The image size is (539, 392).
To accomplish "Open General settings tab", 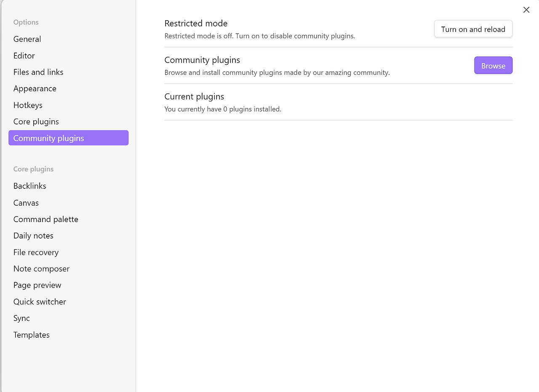I will [x=27, y=39].
